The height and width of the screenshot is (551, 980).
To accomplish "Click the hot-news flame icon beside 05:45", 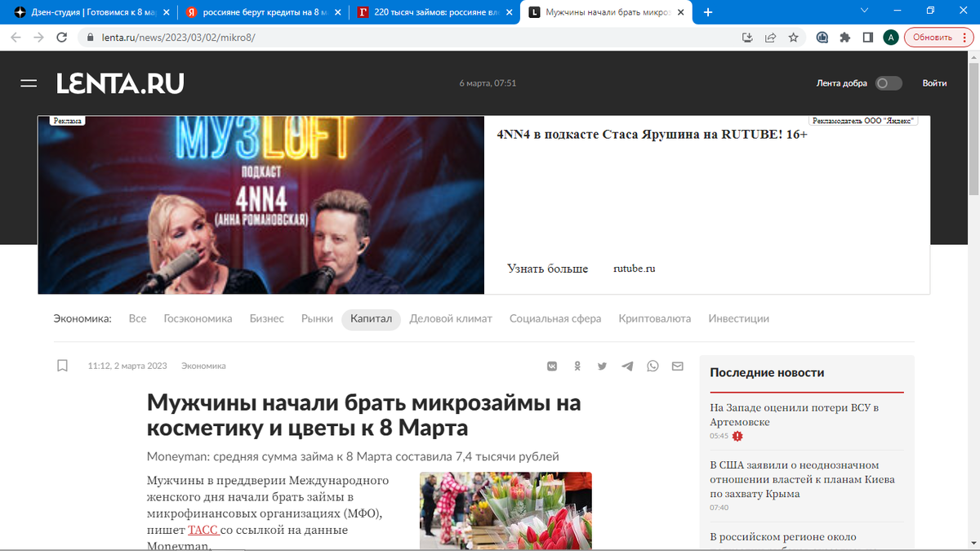I will [737, 436].
